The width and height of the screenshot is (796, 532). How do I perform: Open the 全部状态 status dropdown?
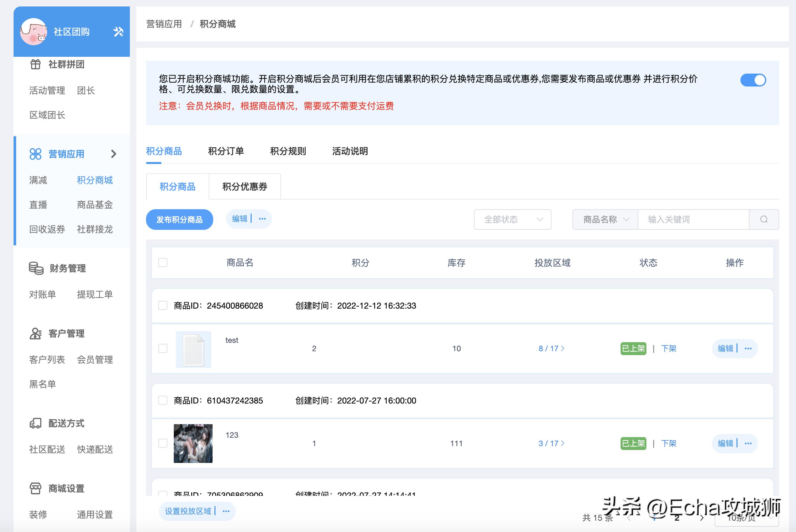click(512, 220)
